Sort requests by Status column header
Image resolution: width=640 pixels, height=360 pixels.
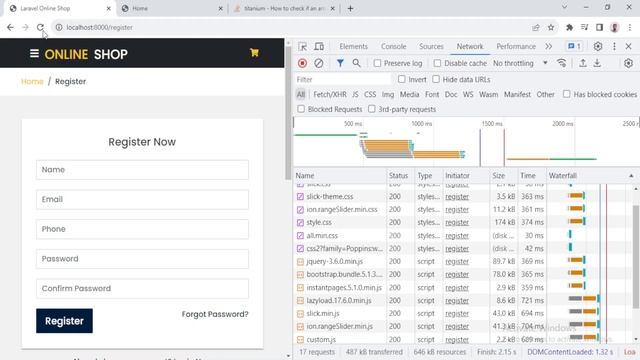[400, 176]
